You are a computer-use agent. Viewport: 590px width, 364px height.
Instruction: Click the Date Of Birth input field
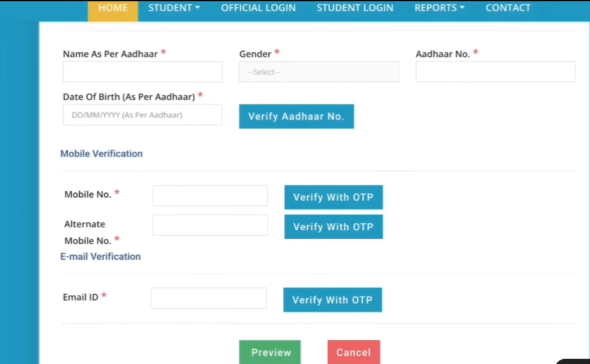point(143,115)
